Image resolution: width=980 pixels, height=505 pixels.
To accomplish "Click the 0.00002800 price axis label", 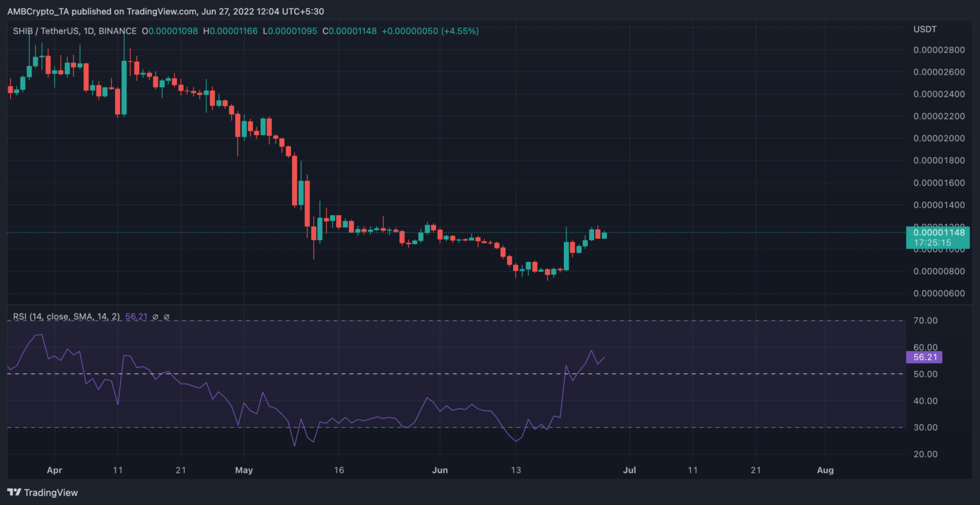I will pyautogui.click(x=939, y=50).
